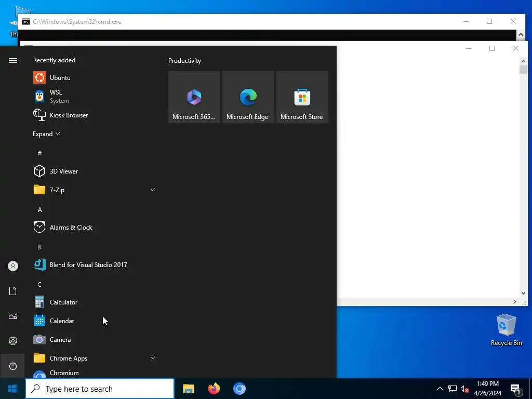Image resolution: width=532 pixels, height=399 pixels.
Task: Open Alarms & Clock app
Action: tap(95, 228)
